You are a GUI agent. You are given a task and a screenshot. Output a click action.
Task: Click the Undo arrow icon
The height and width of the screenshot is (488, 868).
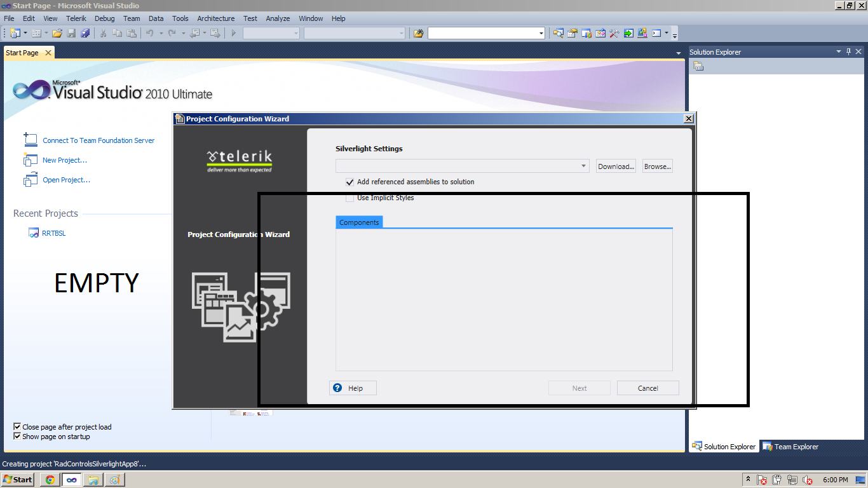pyautogui.click(x=150, y=33)
